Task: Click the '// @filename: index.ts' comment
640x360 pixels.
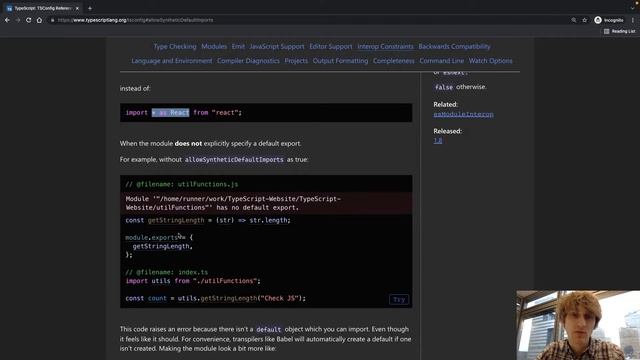Action: point(167,272)
